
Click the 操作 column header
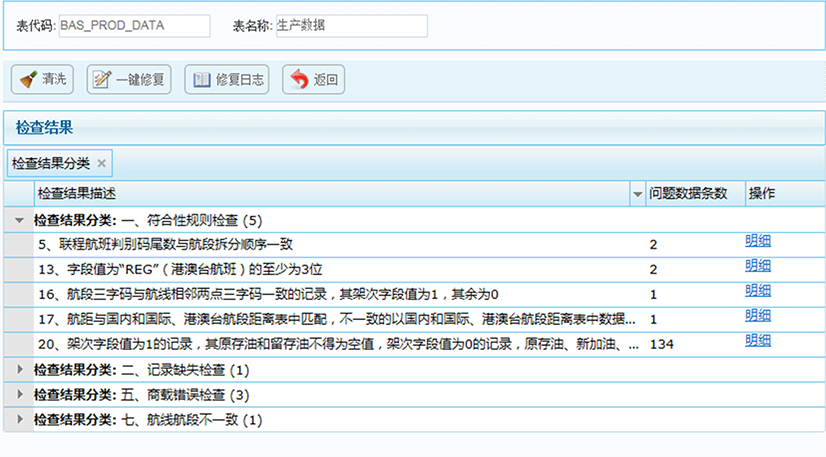785,194
